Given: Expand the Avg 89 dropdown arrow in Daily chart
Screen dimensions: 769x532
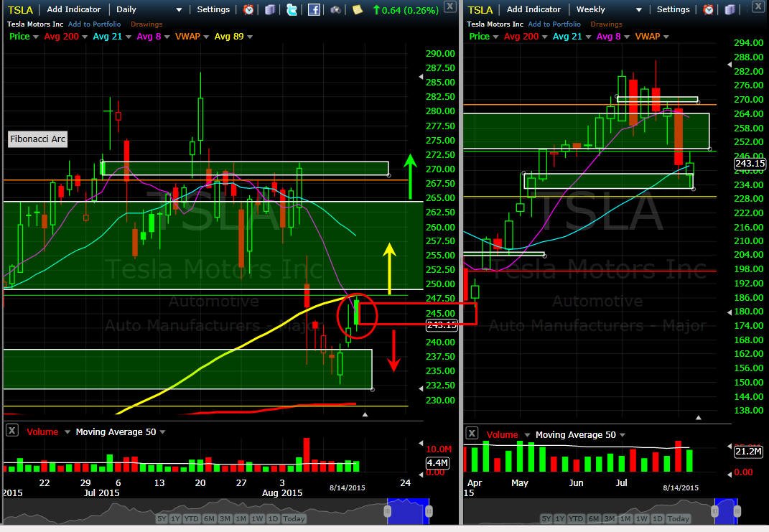Looking at the screenshot, I should tap(250, 37).
